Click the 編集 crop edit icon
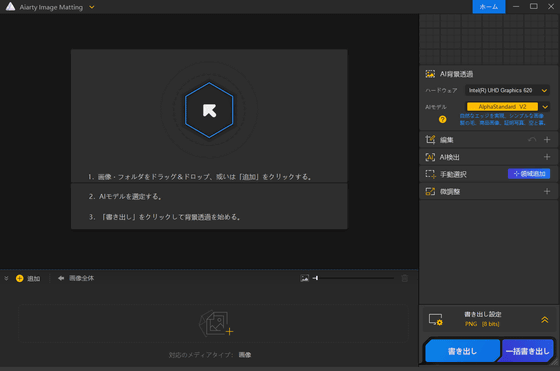560x371 pixels. point(430,140)
